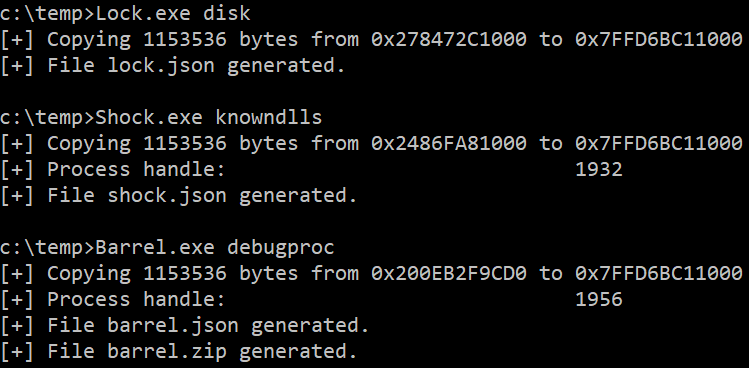Click the text 'File shock.json generated.'

(202, 195)
